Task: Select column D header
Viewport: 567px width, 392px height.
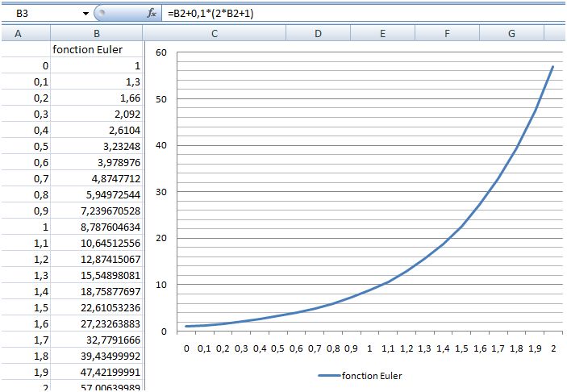Action: tap(318, 33)
